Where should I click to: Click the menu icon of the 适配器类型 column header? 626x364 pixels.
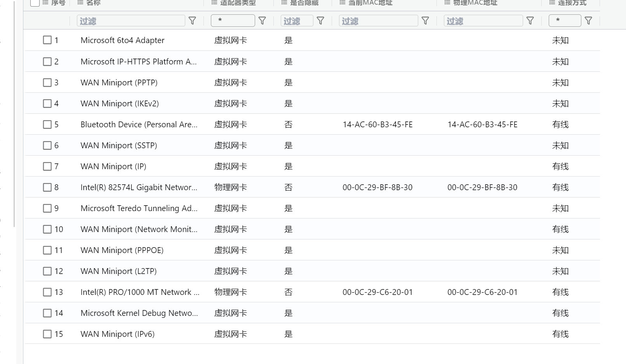[214, 2]
